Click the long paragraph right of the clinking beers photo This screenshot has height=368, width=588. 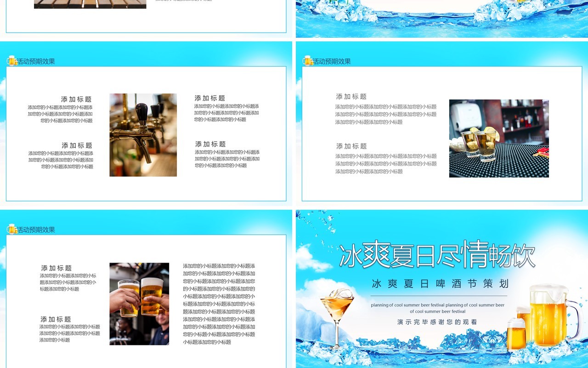pyautogui.click(x=219, y=304)
